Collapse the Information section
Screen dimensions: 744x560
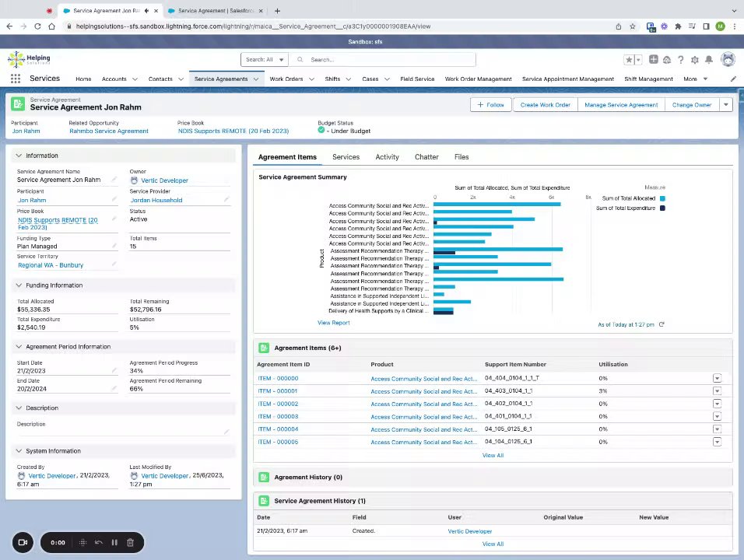point(19,156)
